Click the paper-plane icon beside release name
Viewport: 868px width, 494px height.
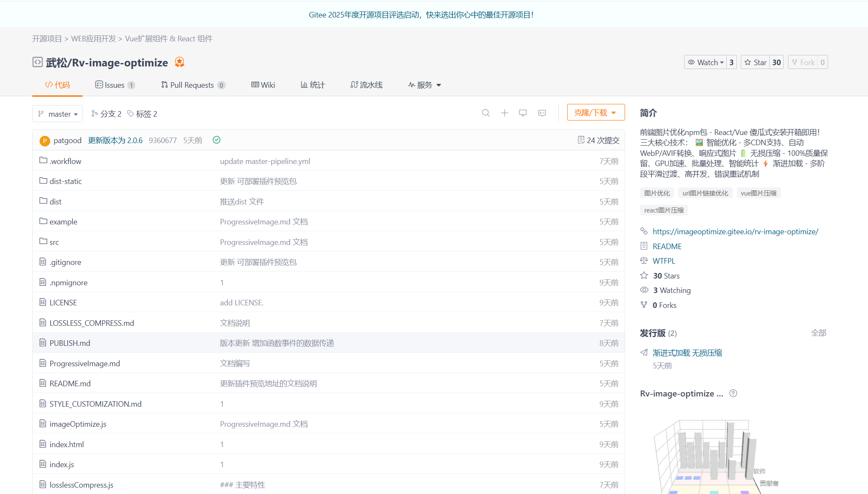click(644, 353)
